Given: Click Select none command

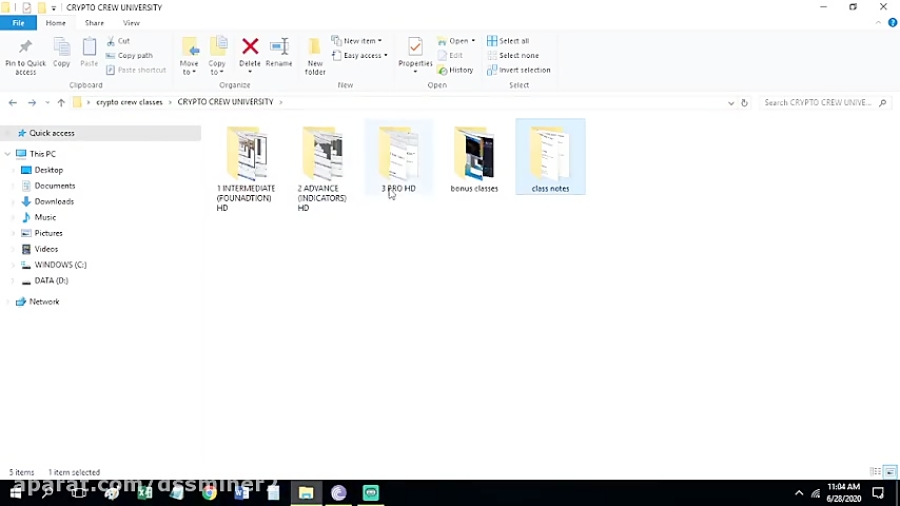Looking at the screenshot, I should tap(513, 56).
